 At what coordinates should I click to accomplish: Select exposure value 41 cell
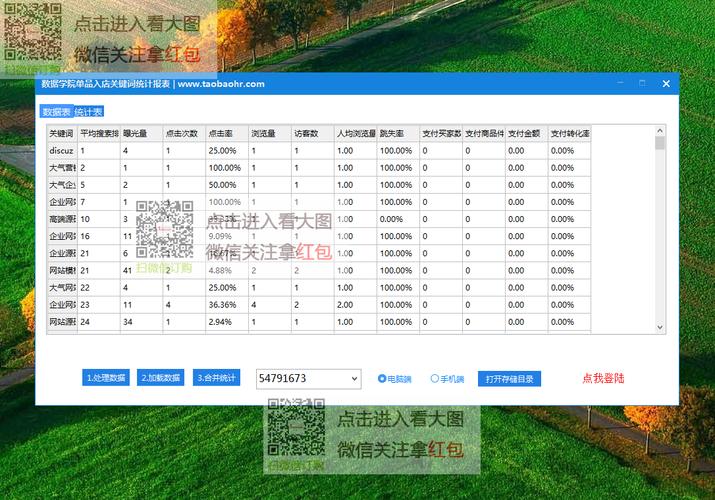point(141,271)
